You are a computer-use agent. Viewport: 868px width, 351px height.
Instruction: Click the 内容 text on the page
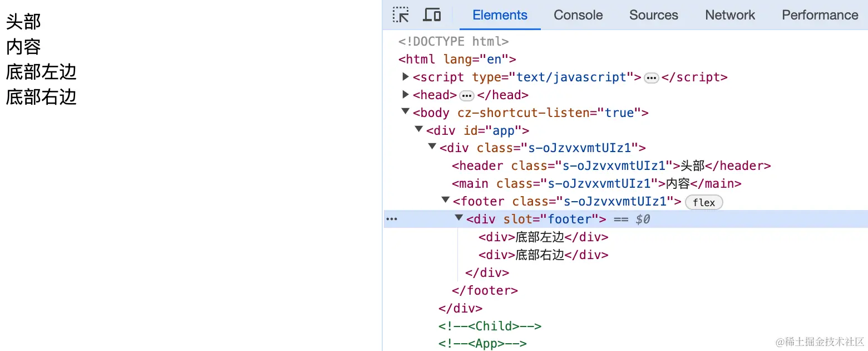click(x=23, y=47)
